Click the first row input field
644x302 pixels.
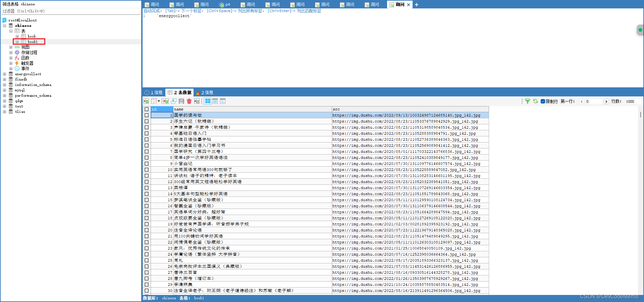tap(594, 101)
